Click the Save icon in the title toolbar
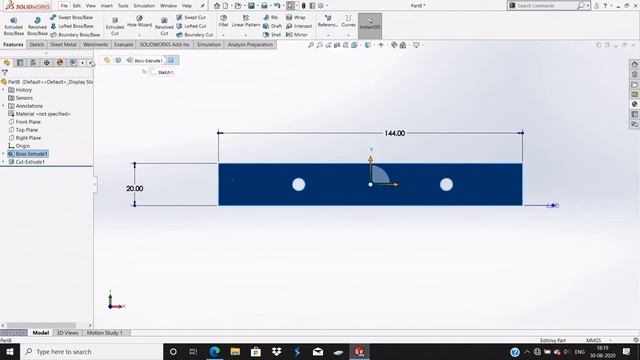 [251, 6]
